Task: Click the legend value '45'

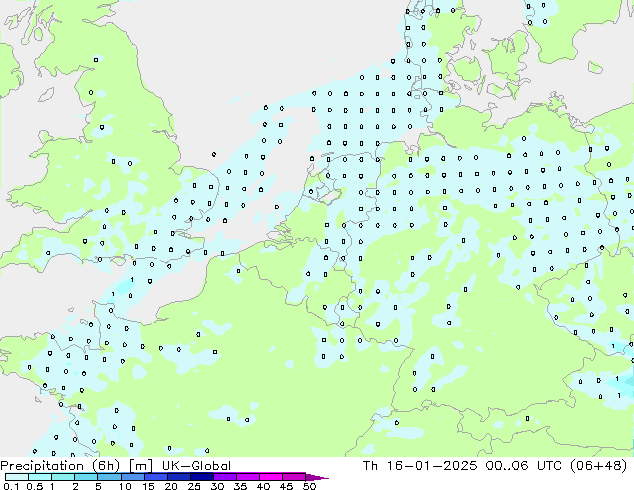Action: coord(286,486)
